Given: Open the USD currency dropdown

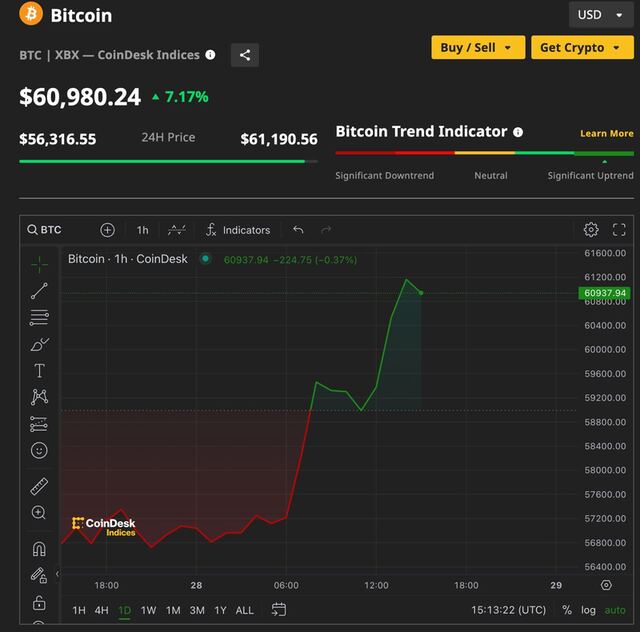Looking at the screenshot, I should (600, 15).
